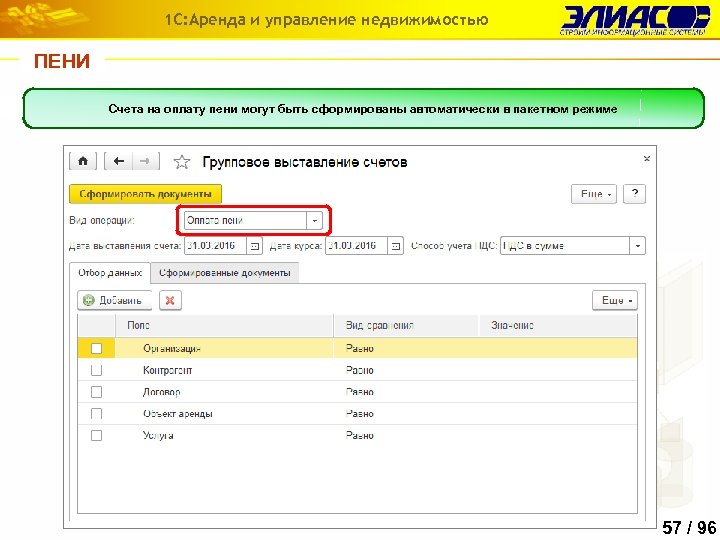Viewport: 720px width, 540px height.
Task: Open calendar for Дата выставления счета
Action: [x=254, y=246]
